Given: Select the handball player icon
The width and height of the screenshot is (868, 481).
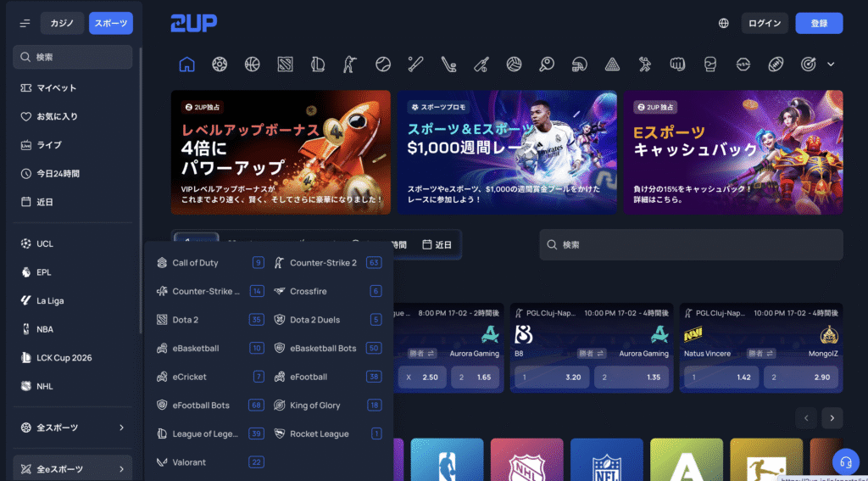Looking at the screenshot, I should [644, 64].
